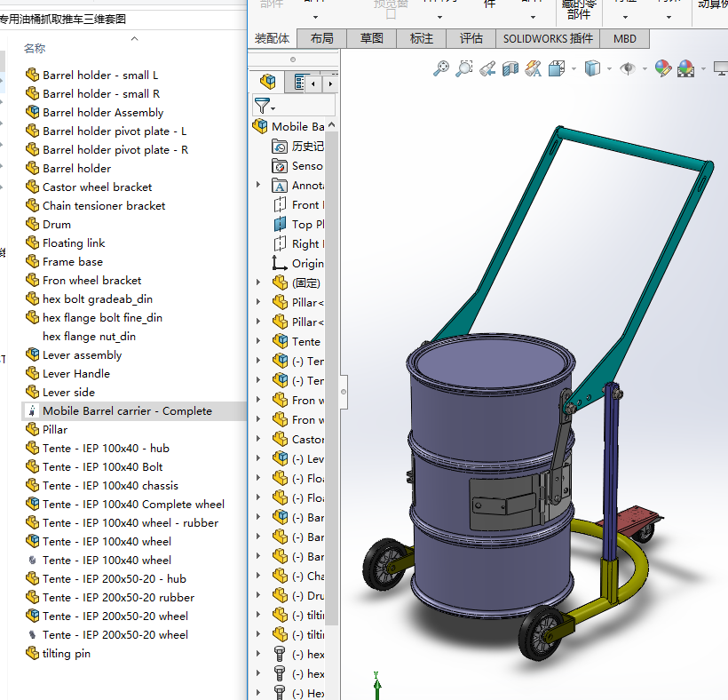Open the Apply Scene icon
728x700 pixels.
click(685, 68)
